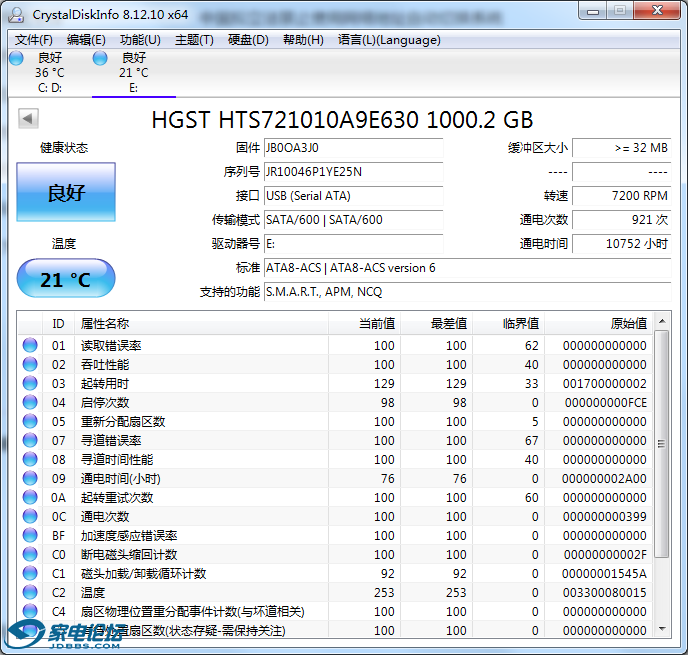Click raw value 00000001545A in row C1

coord(604,574)
